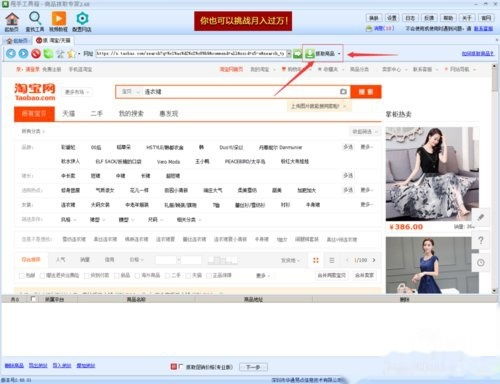This screenshot has width=500, height=384.
Task: Tick the second Taobao filter checkbox
Action: click(x=42, y=275)
